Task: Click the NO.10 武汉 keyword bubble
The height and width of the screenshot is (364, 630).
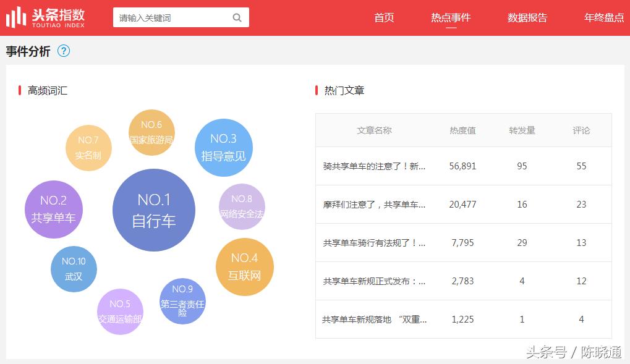Action: (74, 269)
